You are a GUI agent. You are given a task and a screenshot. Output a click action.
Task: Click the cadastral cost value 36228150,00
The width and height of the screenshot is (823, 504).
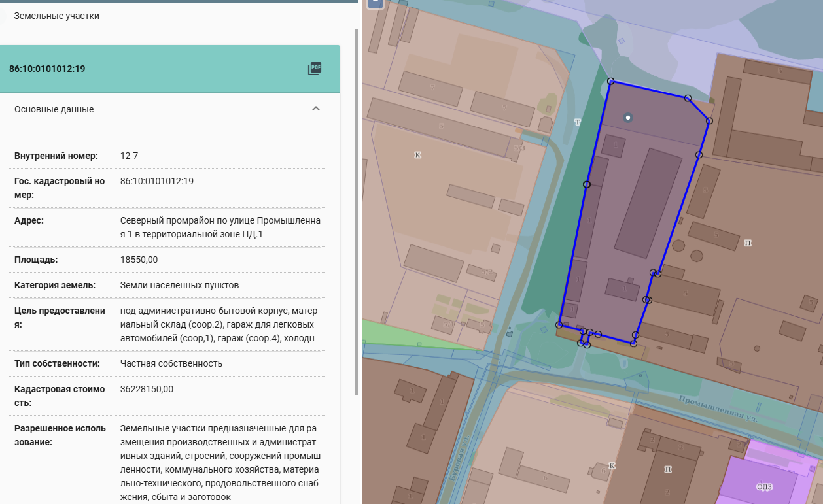pyautogui.click(x=147, y=389)
